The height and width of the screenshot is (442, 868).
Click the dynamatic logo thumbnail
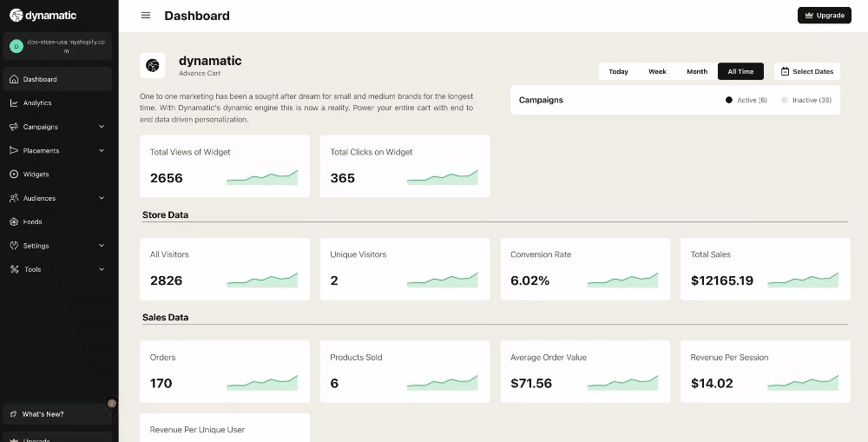[x=153, y=65]
